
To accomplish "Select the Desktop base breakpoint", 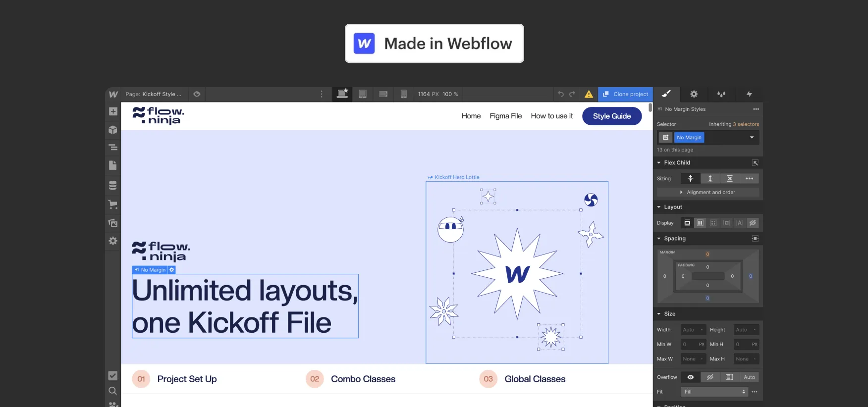I will 342,94.
